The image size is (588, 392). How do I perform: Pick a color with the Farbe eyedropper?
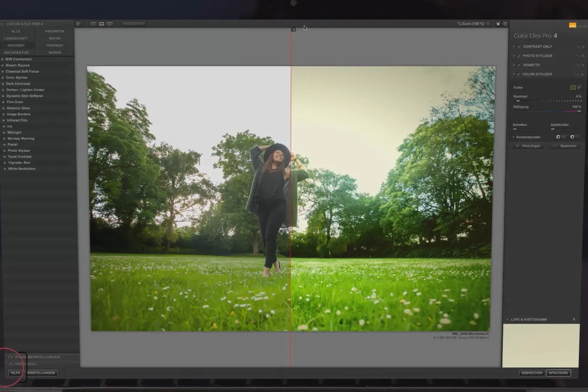(x=579, y=87)
